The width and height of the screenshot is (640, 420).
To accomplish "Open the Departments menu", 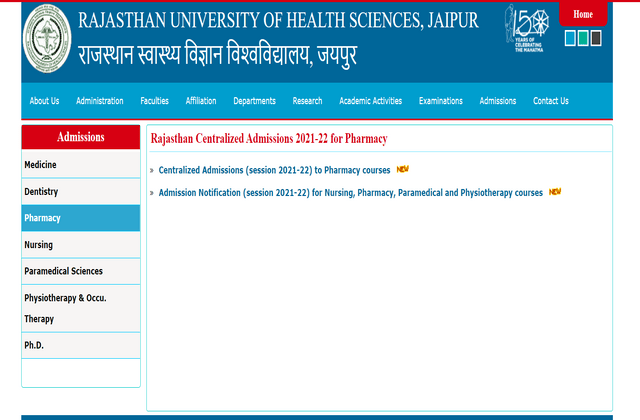I will pos(254,101).
